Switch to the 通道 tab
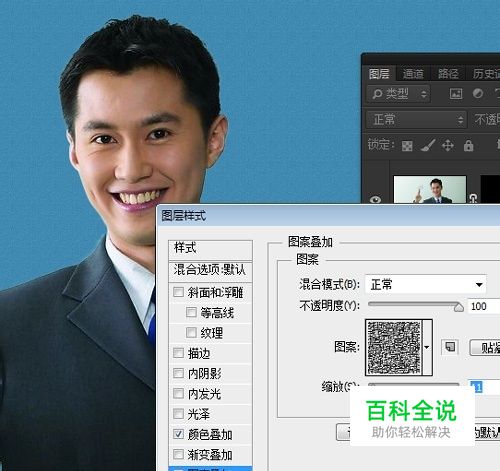500x471 pixels. (x=413, y=74)
